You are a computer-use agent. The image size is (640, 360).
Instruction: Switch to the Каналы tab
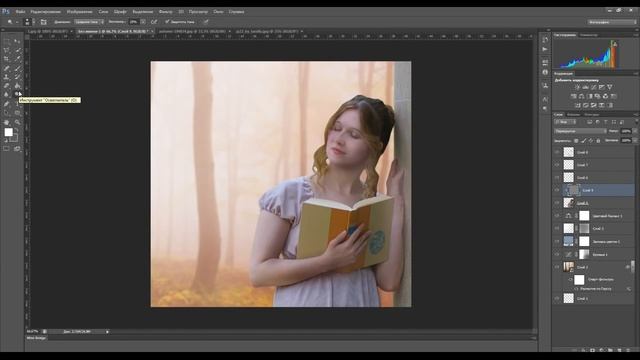click(573, 115)
